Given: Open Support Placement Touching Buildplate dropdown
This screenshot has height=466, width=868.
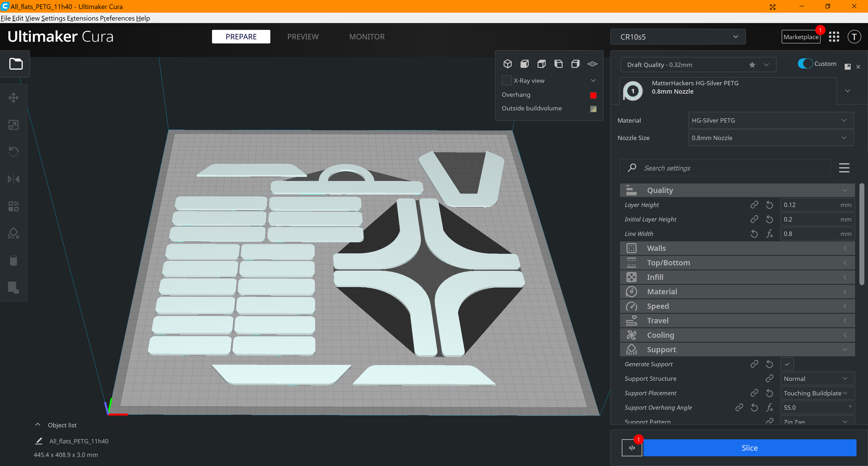Looking at the screenshot, I should coord(817,393).
